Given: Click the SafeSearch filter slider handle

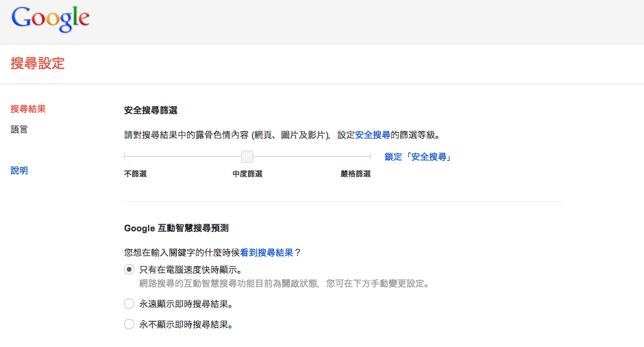Looking at the screenshot, I should pos(247,157).
